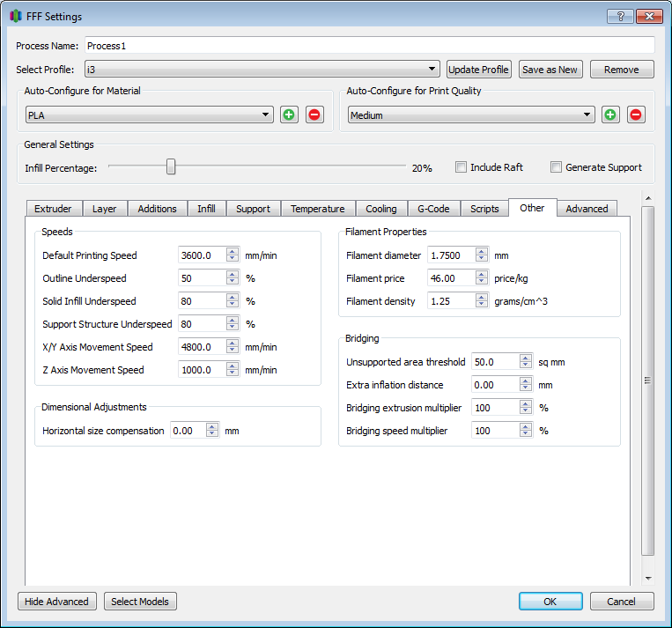Click Support Structure Underspeed field

(x=203, y=324)
